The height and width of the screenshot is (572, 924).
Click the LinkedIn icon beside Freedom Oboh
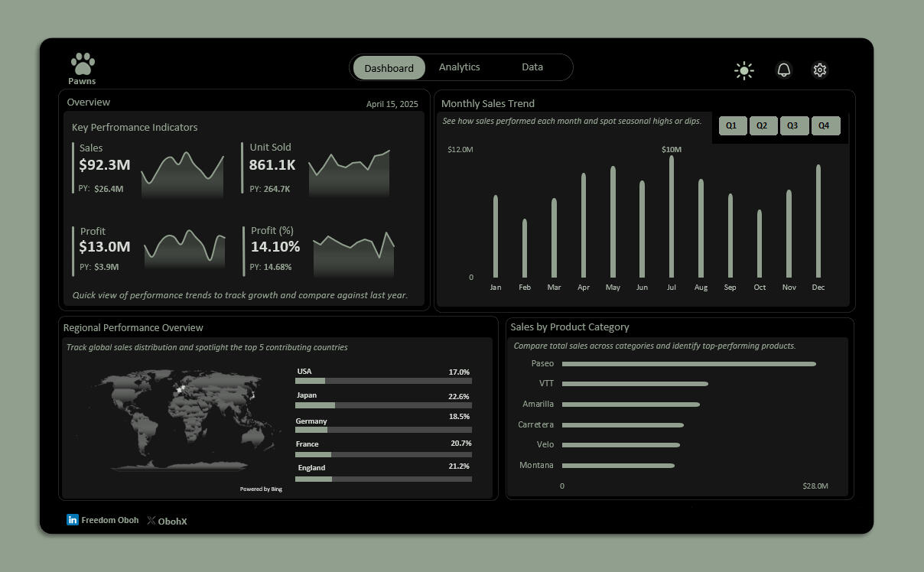(x=73, y=520)
